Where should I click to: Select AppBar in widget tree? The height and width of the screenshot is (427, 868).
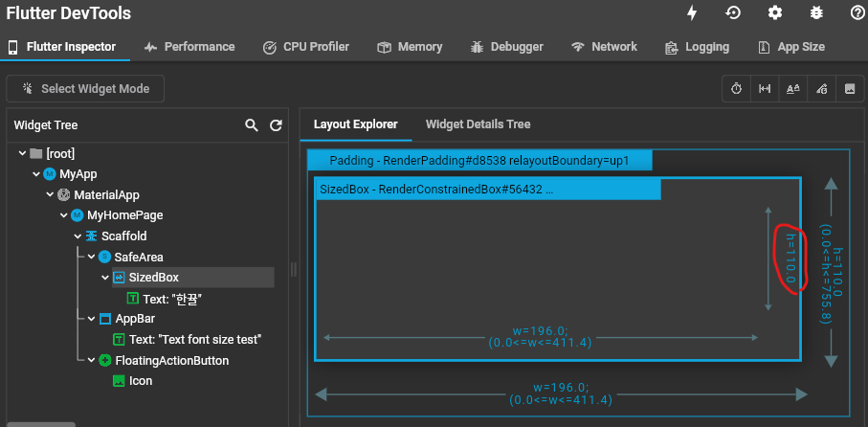135,319
